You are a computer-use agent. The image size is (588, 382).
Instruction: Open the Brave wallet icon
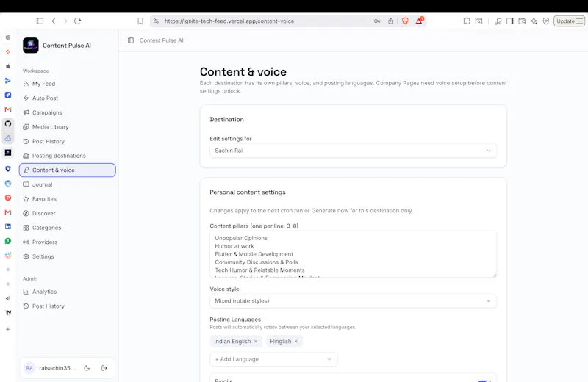point(522,21)
